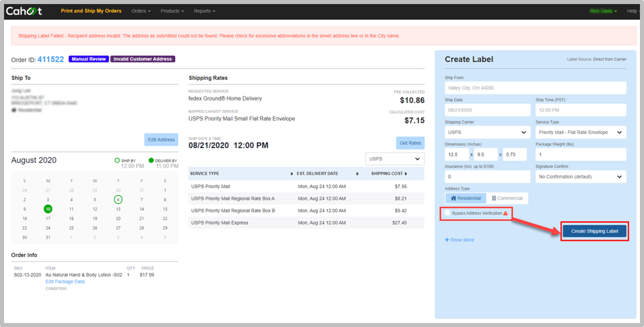
Task: Select USPS Priority Mail Express row
Action: coord(306,223)
